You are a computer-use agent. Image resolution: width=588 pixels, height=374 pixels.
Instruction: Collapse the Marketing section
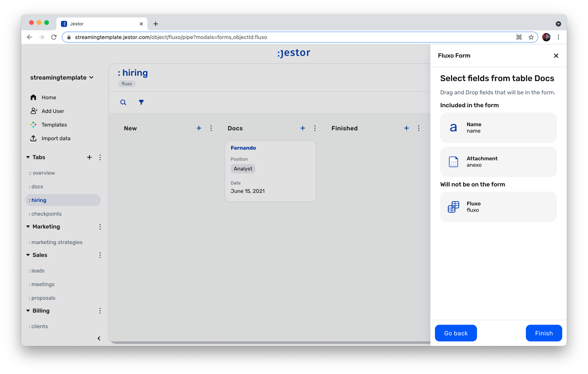[28, 227]
